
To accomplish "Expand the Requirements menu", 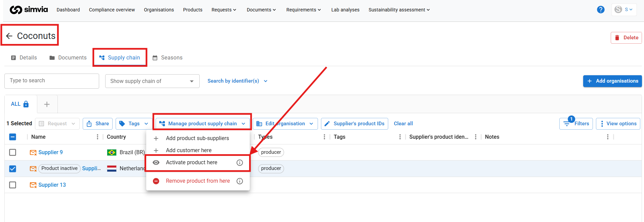I will point(304,10).
